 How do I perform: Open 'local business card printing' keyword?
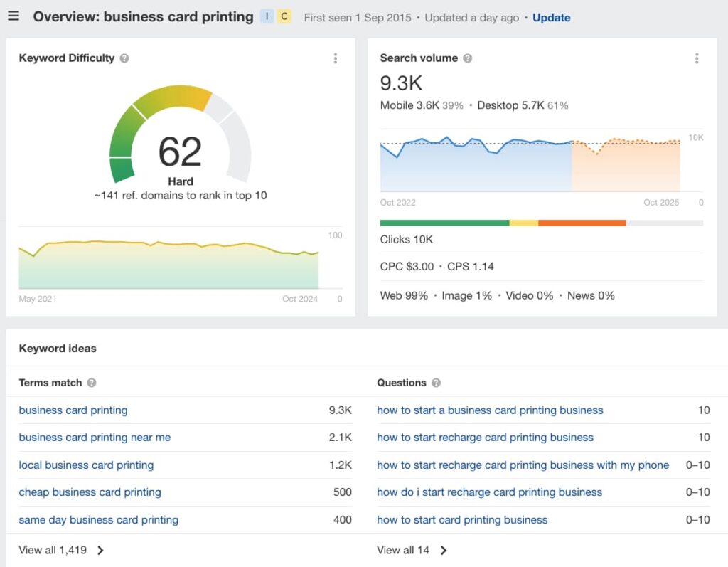click(86, 465)
